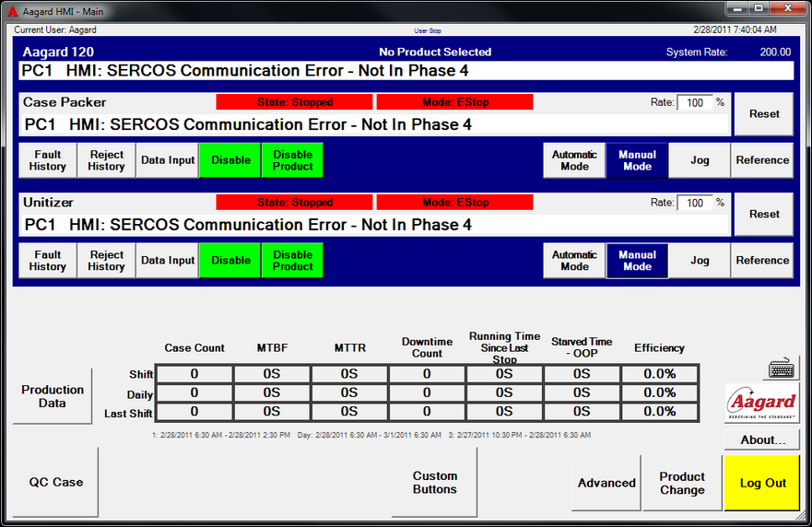Start a Product Change

tap(682, 483)
